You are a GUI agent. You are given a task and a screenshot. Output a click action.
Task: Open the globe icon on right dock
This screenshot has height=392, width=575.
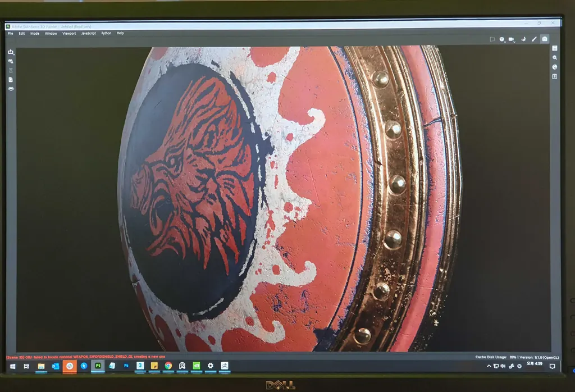pos(555,67)
